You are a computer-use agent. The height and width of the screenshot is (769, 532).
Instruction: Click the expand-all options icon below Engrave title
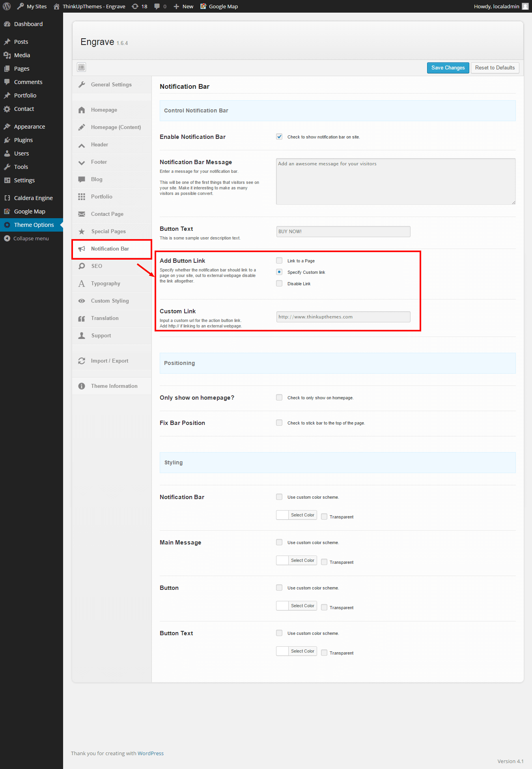click(82, 67)
